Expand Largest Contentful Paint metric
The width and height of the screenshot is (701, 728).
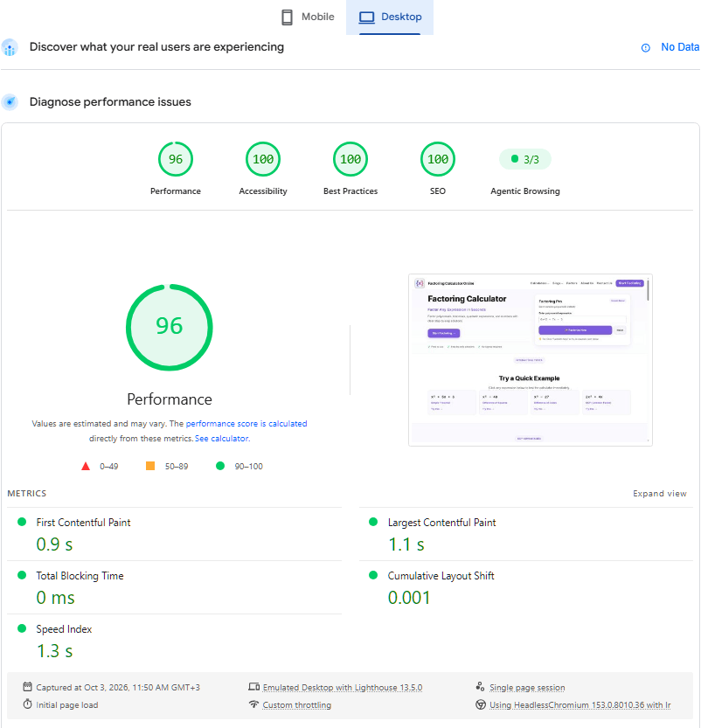pos(526,534)
